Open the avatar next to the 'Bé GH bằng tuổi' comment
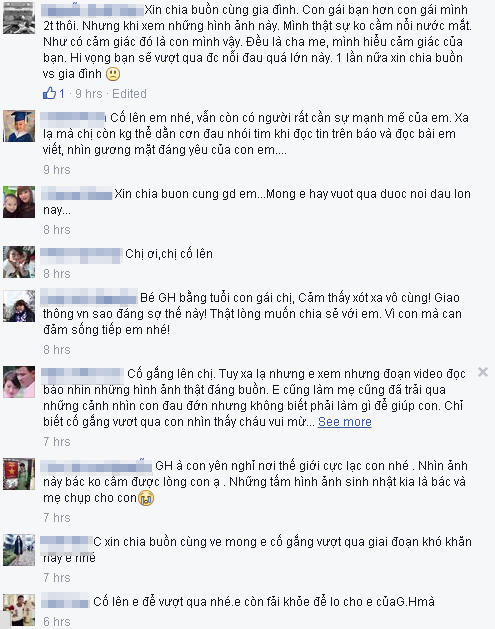 [x=19, y=306]
